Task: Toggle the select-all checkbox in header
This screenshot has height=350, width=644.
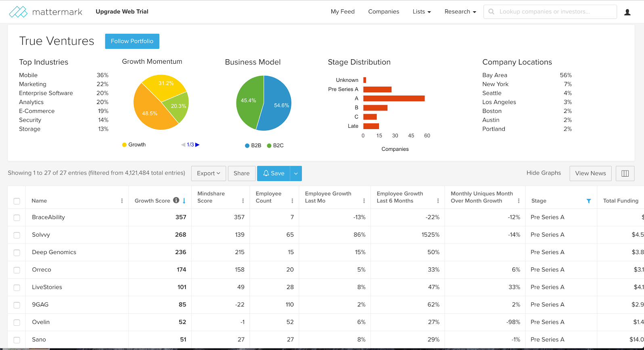Action: point(17,201)
